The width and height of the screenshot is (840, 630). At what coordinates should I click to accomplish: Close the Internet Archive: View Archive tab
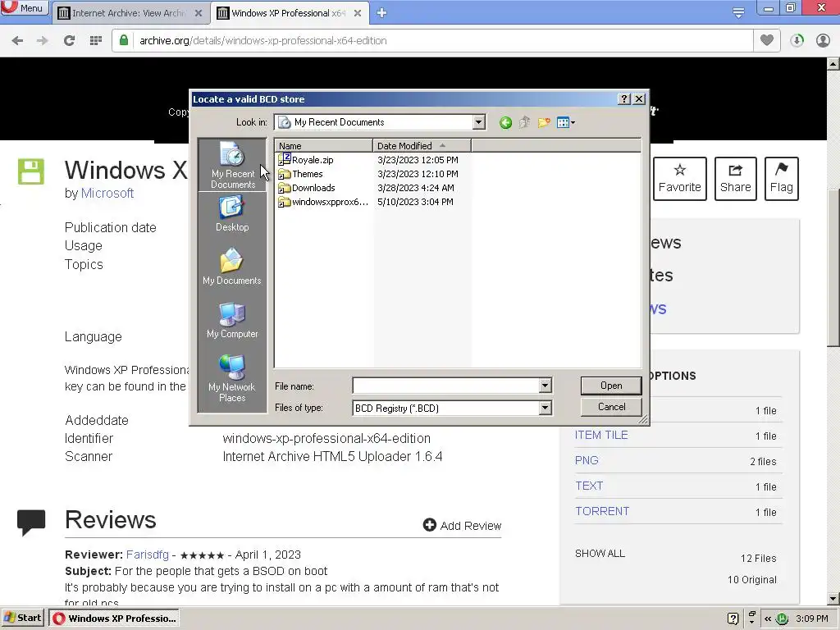point(199,13)
